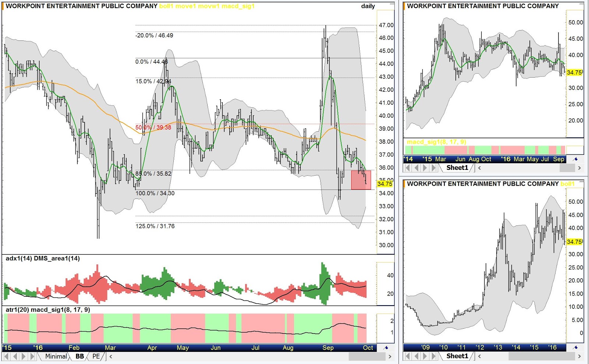
Task: Click the top-right chart scrollbar thumb
Action: pos(567,168)
